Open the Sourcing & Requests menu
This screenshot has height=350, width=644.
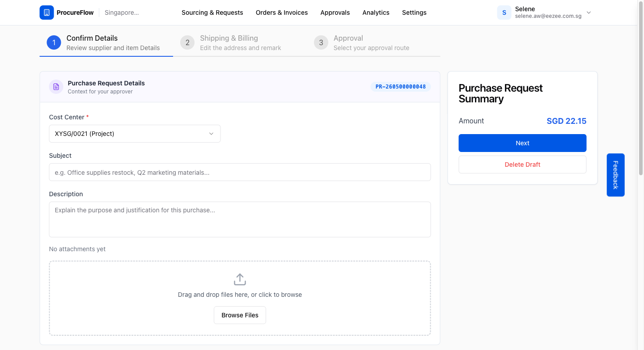[212, 13]
